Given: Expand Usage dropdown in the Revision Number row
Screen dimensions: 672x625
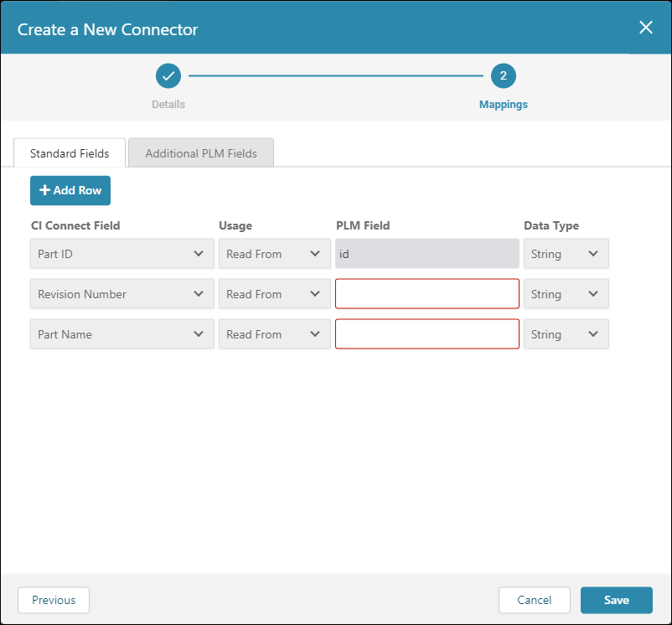Looking at the screenshot, I should pos(275,294).
